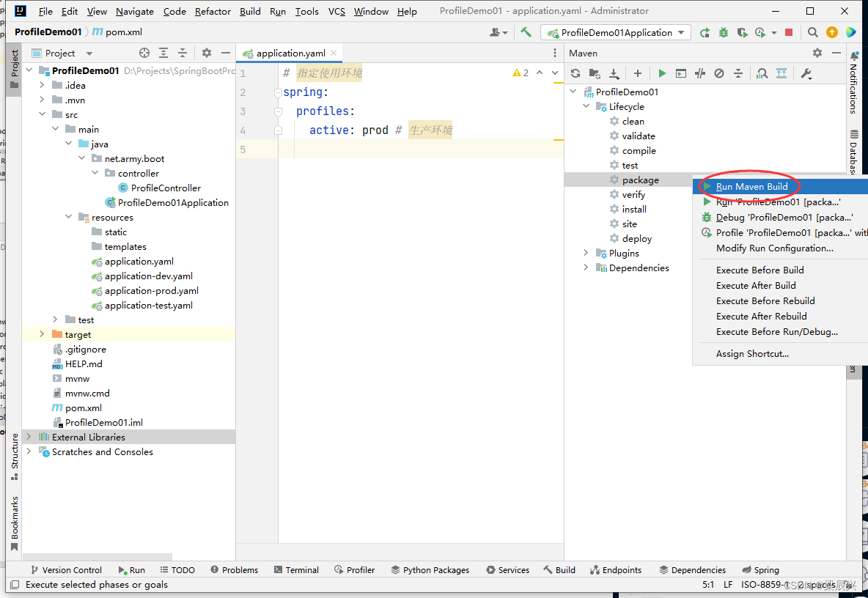The height and width of the screenshot is (598, 868).
Task: Select application-dev.yaml in the project tree
Action: pos(148,276)
